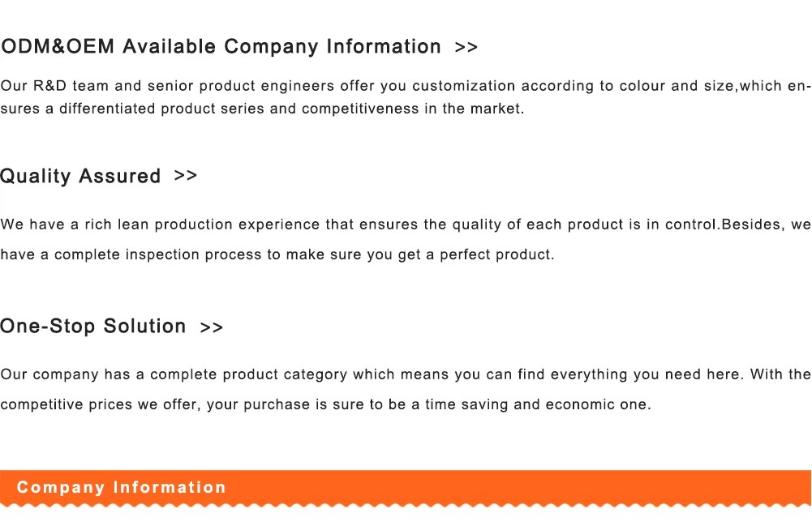Expand the >> chevrons after One-Stop Solution
The image size is (812, 526).
pos(212,327)
